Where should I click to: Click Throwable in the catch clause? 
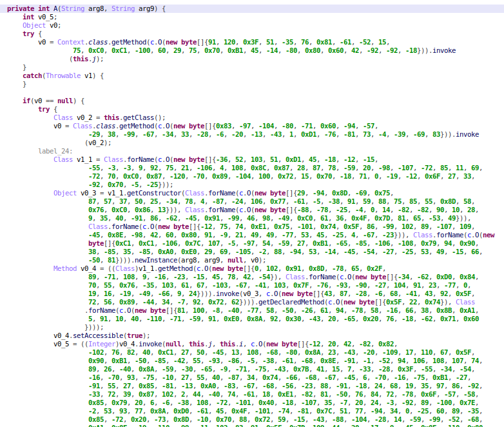pyautogui.click(x=63, y=75)
